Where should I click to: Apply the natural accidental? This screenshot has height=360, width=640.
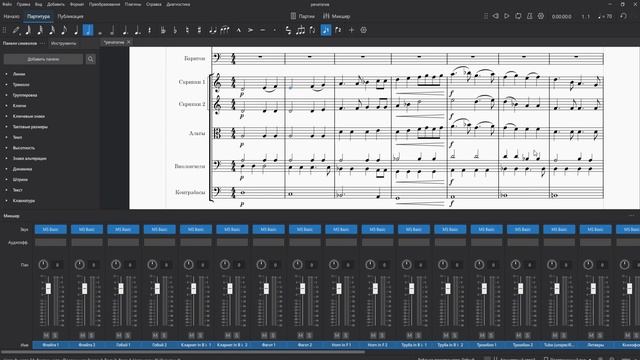tap(187, 30)
